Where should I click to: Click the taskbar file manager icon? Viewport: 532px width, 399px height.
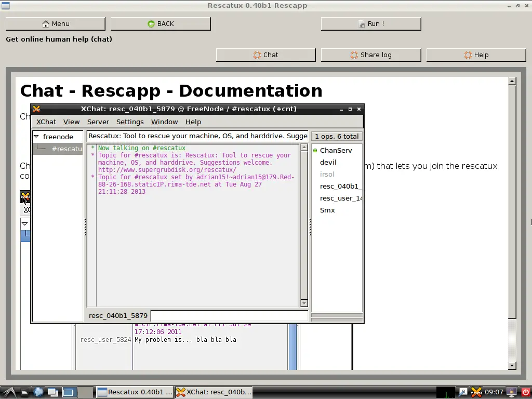coord(24,393)
